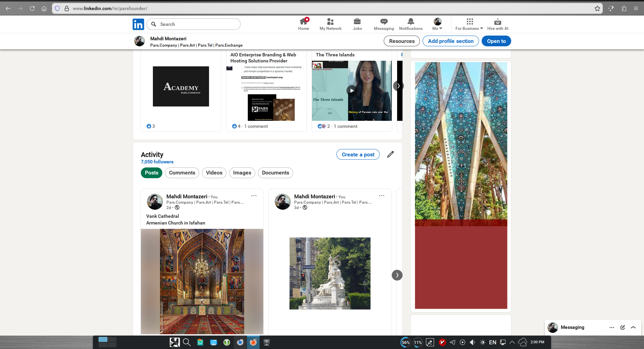644x349 pixels.
Task: Click the pencil edit icon in Activity
Action: click(390, 154)
